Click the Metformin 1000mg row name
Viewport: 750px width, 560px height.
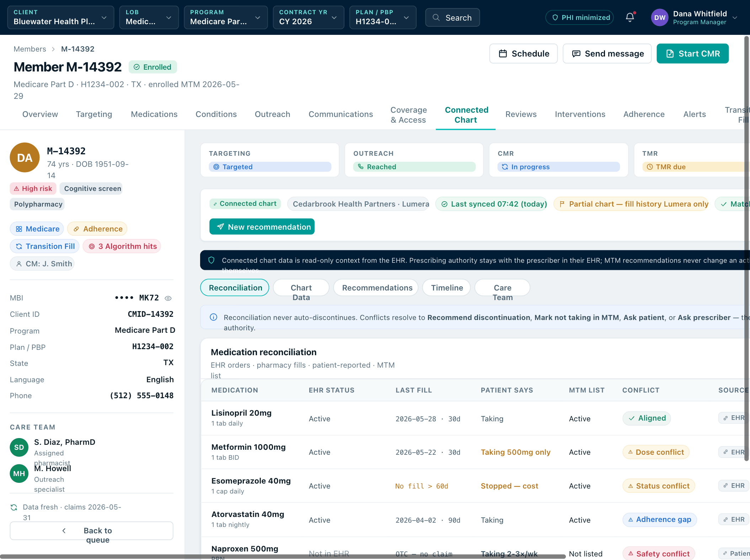pos(248,447)
